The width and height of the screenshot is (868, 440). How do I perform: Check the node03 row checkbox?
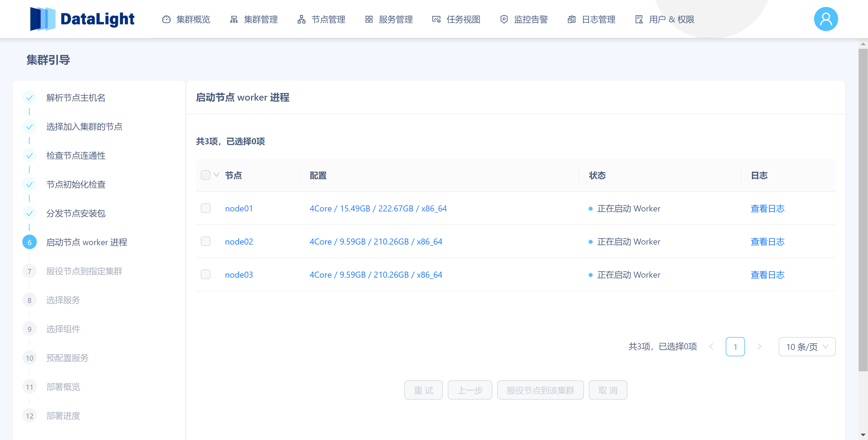(x=206, y=275)
